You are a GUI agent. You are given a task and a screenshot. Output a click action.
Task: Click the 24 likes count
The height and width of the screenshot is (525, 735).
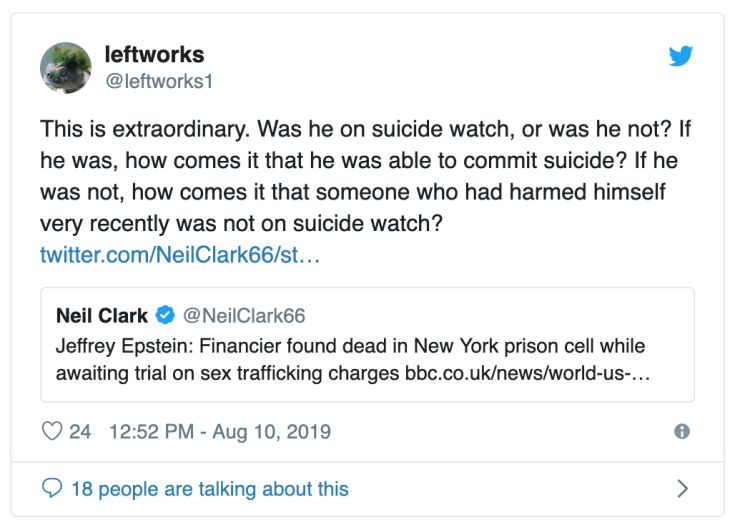80,432
